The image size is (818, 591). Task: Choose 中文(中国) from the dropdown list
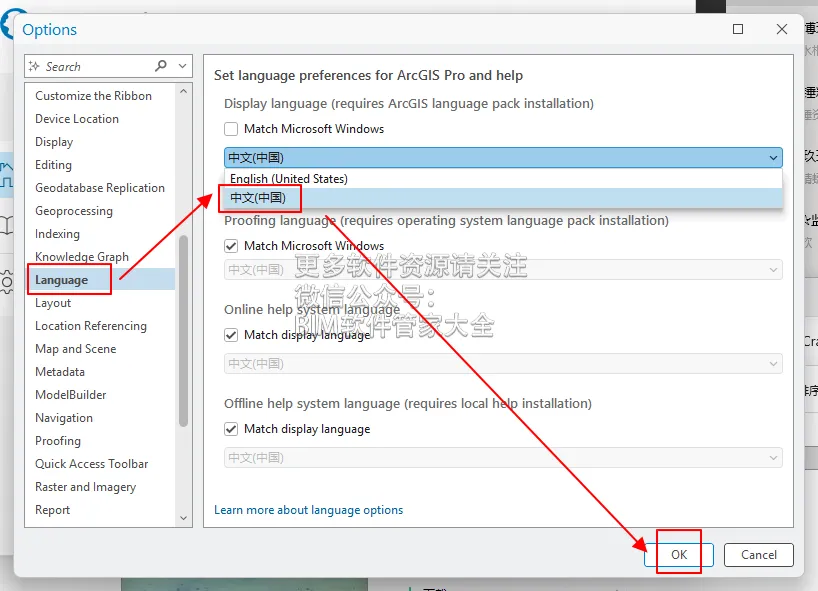pos(503,198)
